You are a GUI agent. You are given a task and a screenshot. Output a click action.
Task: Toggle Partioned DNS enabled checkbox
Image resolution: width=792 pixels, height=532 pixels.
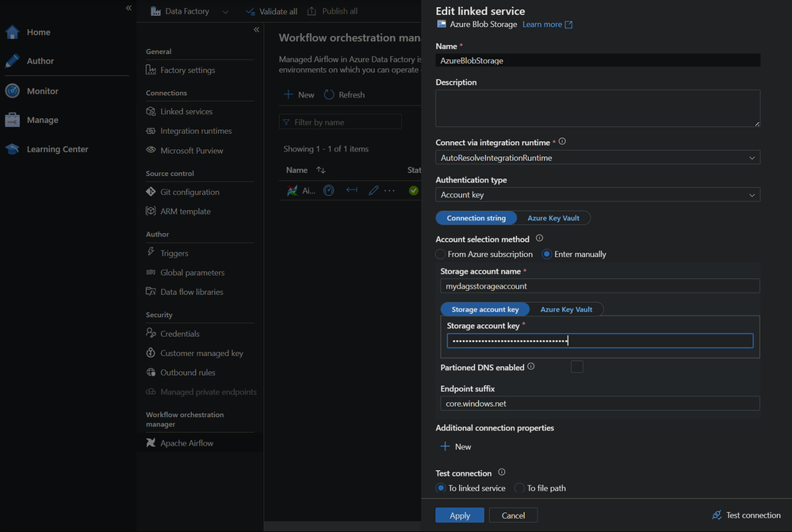click(x=577, y=367)
